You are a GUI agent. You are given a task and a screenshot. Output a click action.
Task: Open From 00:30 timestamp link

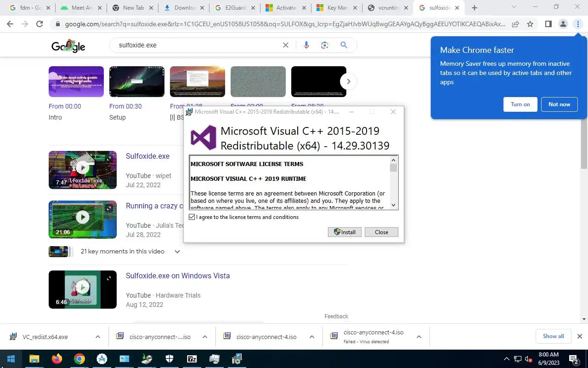point(125,106)
